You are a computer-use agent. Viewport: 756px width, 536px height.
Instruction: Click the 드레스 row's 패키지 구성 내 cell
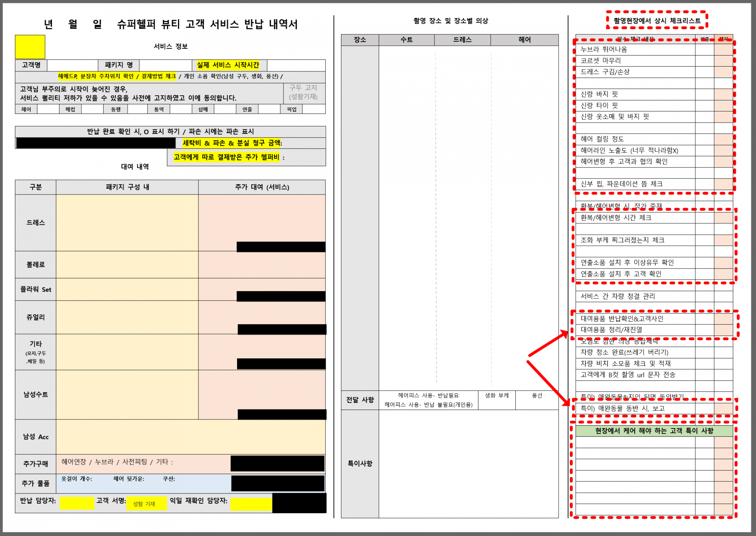(127, 223)
